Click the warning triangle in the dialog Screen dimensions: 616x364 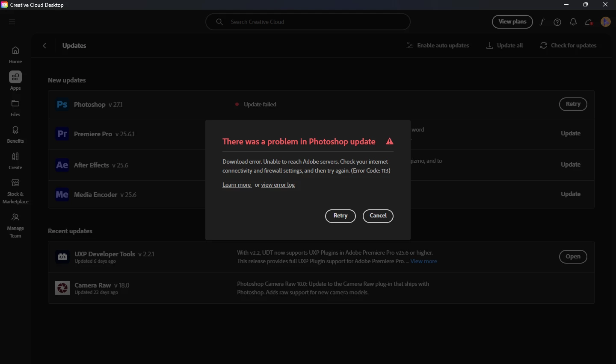coord(389,141)
